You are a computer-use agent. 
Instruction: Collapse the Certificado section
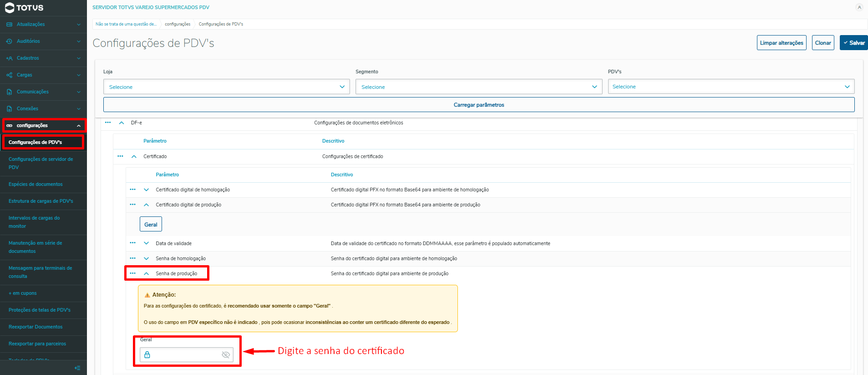click(134, 156)
